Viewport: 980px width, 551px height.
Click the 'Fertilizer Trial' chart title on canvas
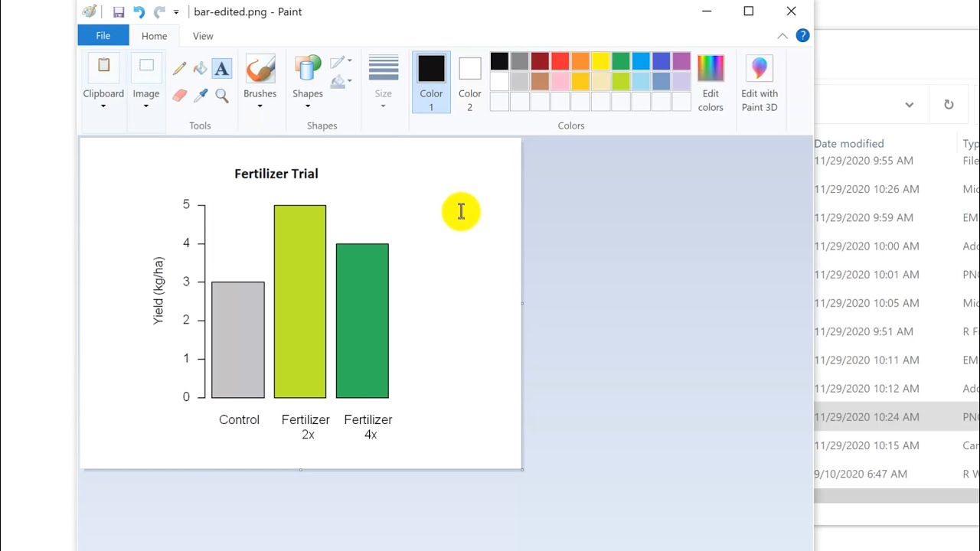(276, 174)
